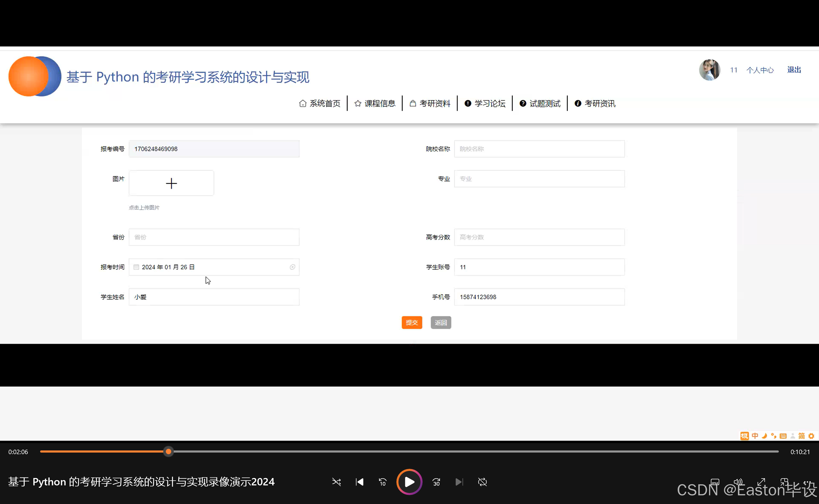The width and height of the screenshot is (819, 504).
Task: Click the site title 基于 Python 的考研学习系统
Action: tap(188, 77)
